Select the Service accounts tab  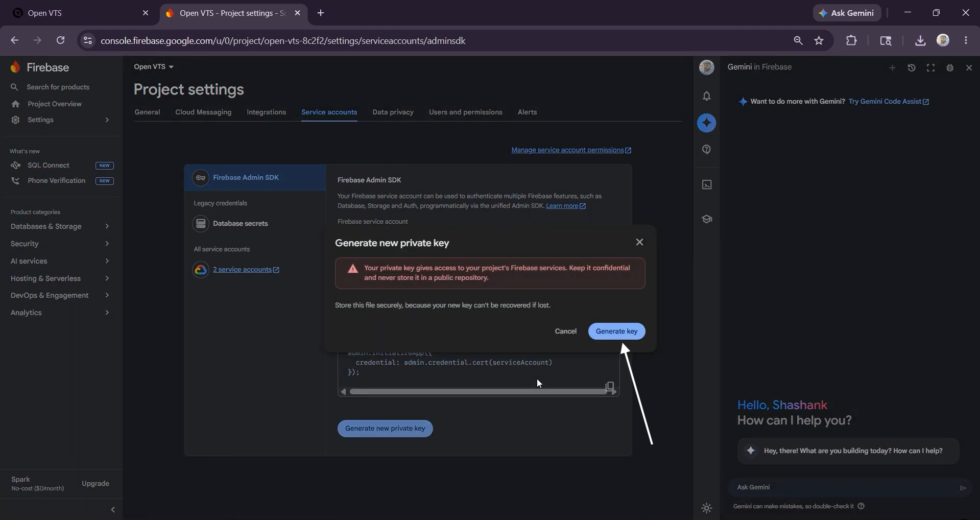click(x=329, y=112)
